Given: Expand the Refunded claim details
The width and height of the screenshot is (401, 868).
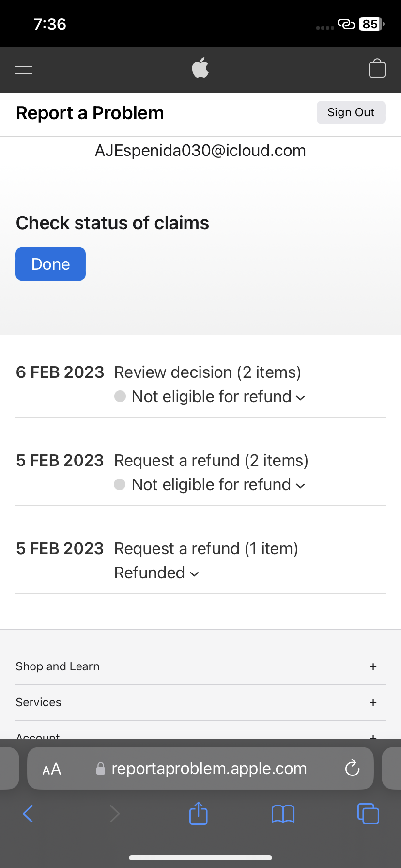Looking at the screenshot, I should pyautogui.click(x=157, y=573).
